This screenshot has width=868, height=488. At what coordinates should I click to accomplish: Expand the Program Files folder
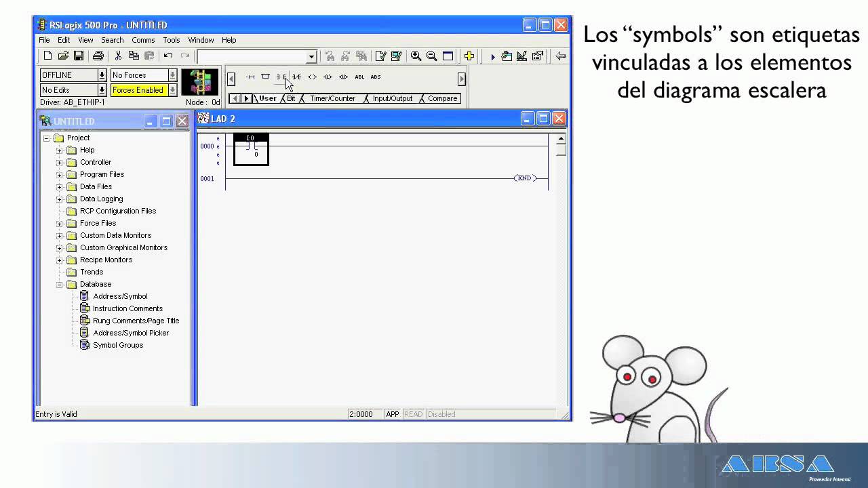[x=59, y=175]
